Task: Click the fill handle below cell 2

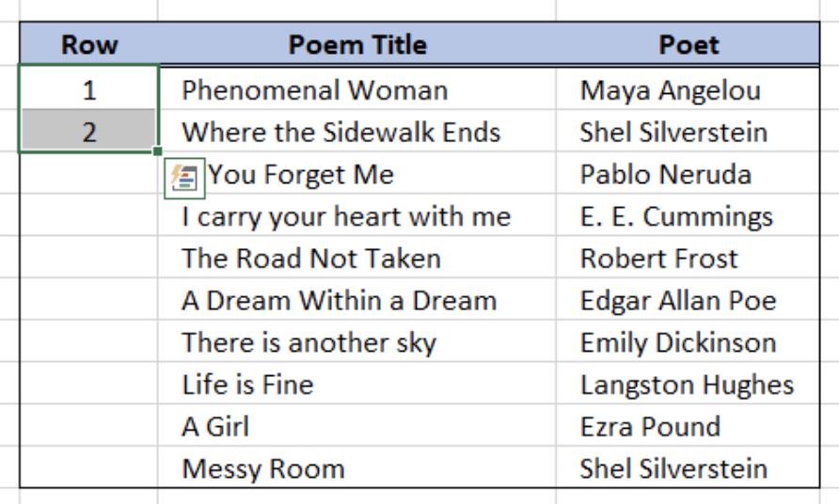Action: click(157, 151)
